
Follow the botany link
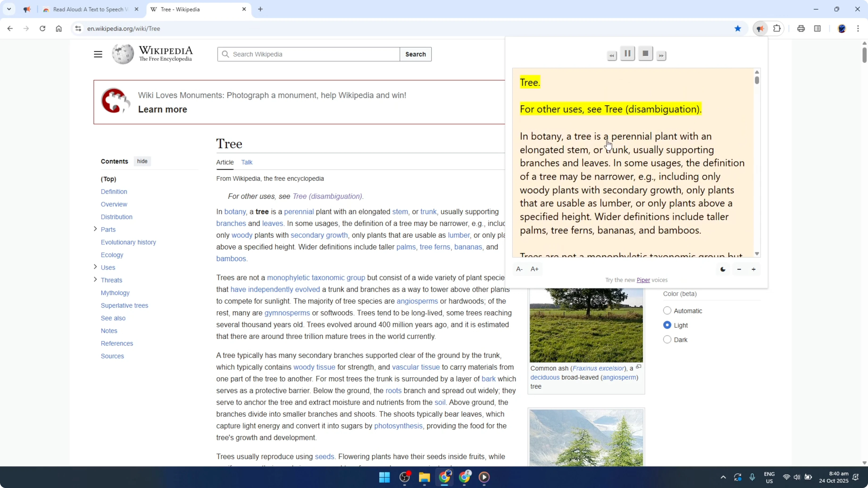pyautogui.click(x=235, y=212)
